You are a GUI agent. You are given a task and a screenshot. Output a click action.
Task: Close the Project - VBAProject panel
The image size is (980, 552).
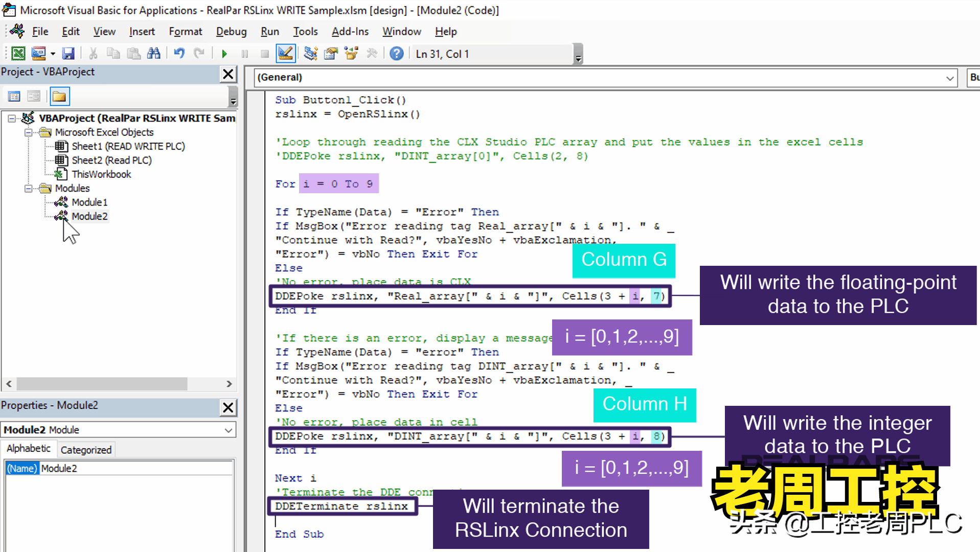(228, 74)
